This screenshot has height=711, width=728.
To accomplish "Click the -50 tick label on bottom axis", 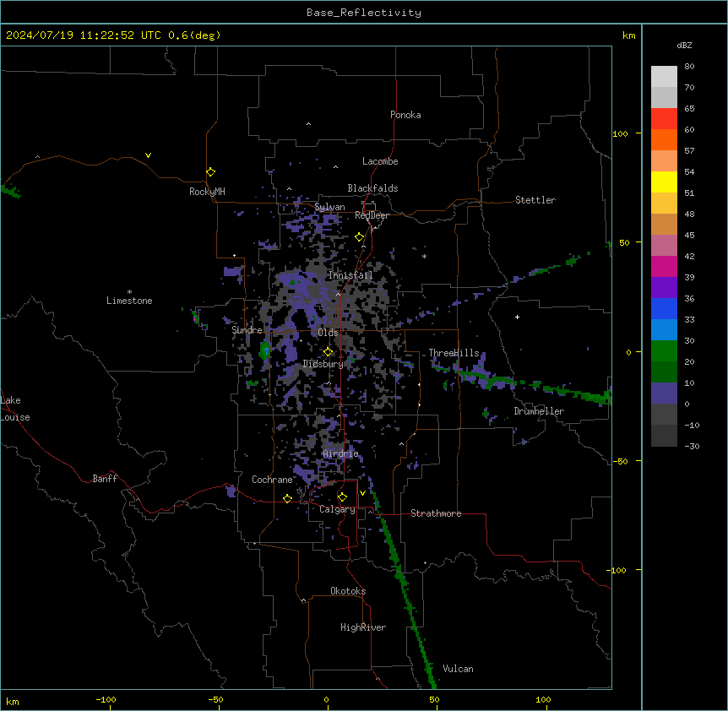I will click(x=215, y=699).
